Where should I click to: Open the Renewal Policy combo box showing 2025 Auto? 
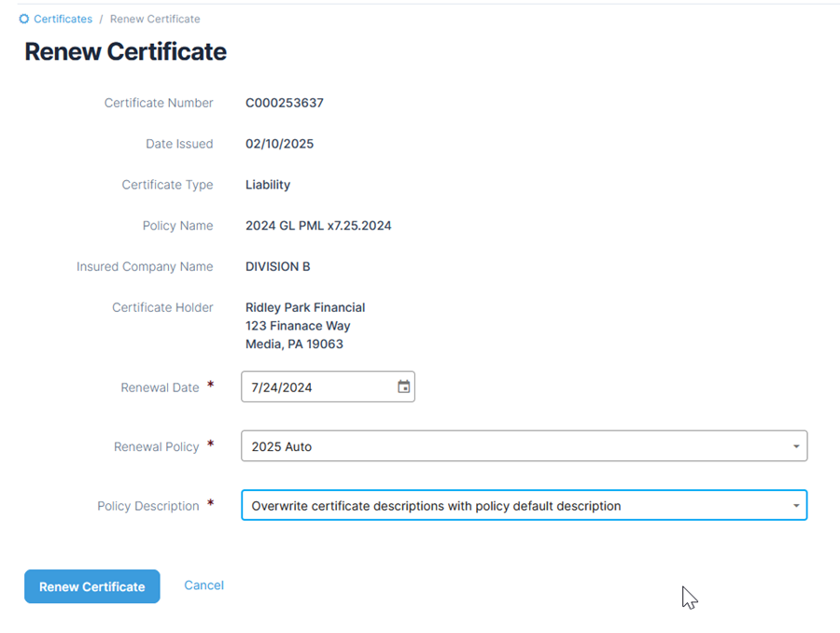tap(524, 446)
